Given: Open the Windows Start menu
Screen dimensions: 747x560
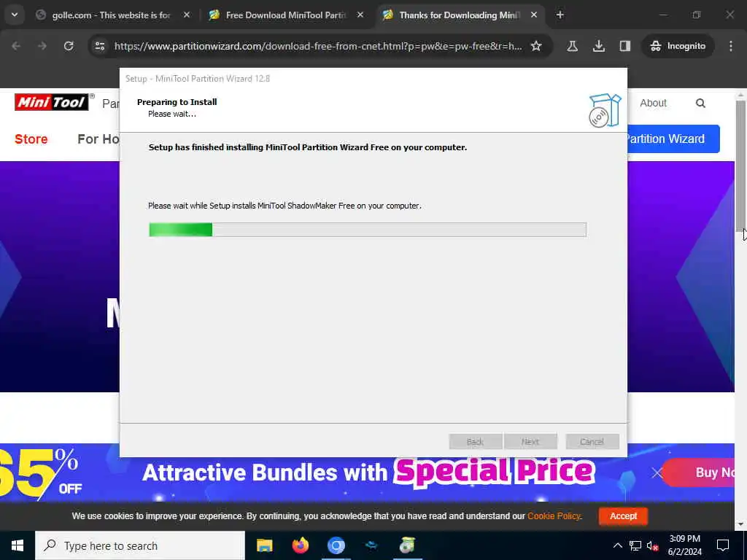Looking at the screenshot, I should pyautogui.click(x=18, y=545).
